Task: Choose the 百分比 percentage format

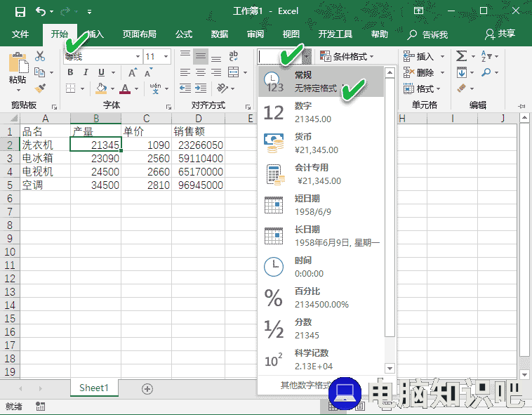Action: pos(321,298)
